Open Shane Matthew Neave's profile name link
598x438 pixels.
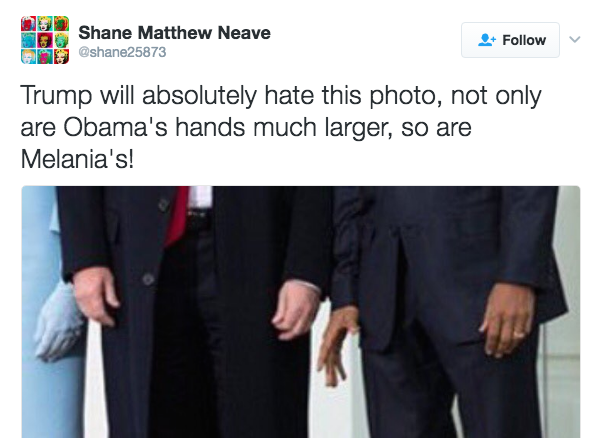pyautogui.click(x=174, y=32)
